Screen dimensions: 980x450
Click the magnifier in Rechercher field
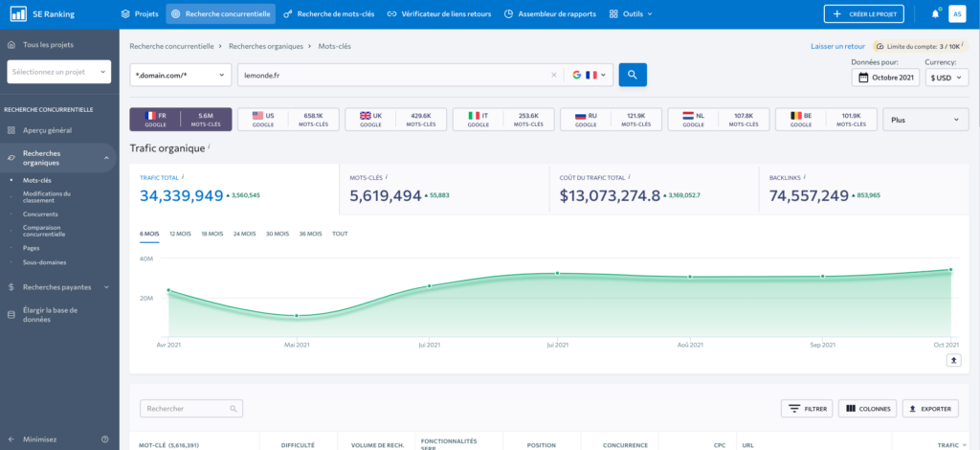[234, 409]
